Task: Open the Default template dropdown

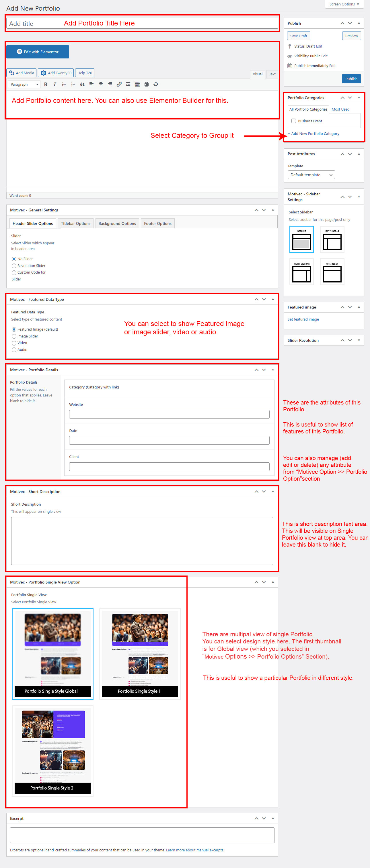Action: (x=311, y=175)
